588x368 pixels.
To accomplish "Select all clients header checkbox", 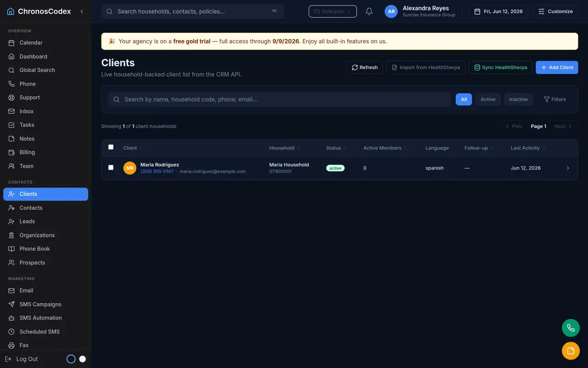I will point(111,147).
